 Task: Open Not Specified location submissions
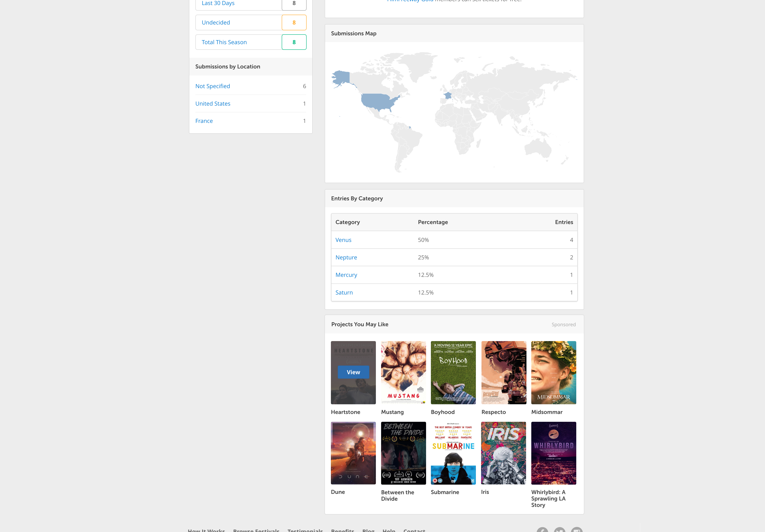pyautogui.click(x=213, y=86)
